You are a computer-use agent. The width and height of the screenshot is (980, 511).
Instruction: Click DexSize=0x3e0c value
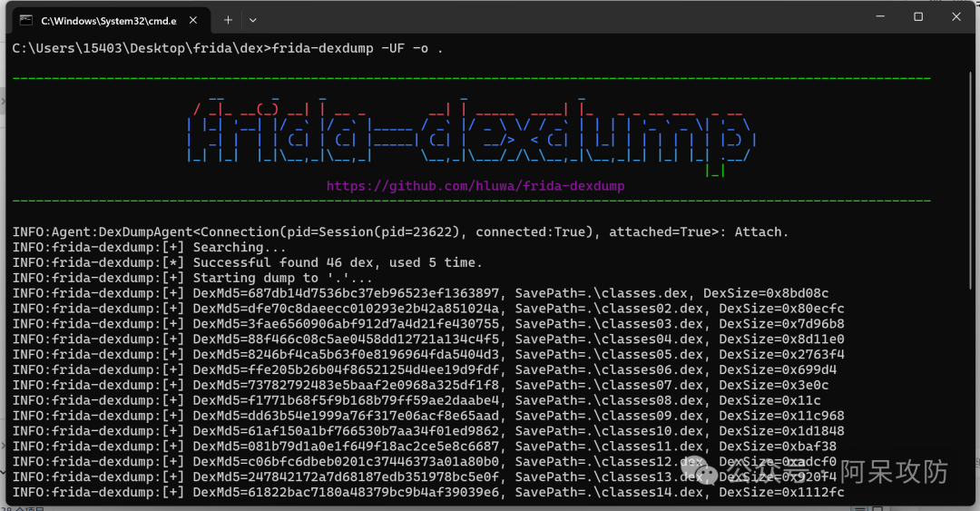tap(774, 385)
